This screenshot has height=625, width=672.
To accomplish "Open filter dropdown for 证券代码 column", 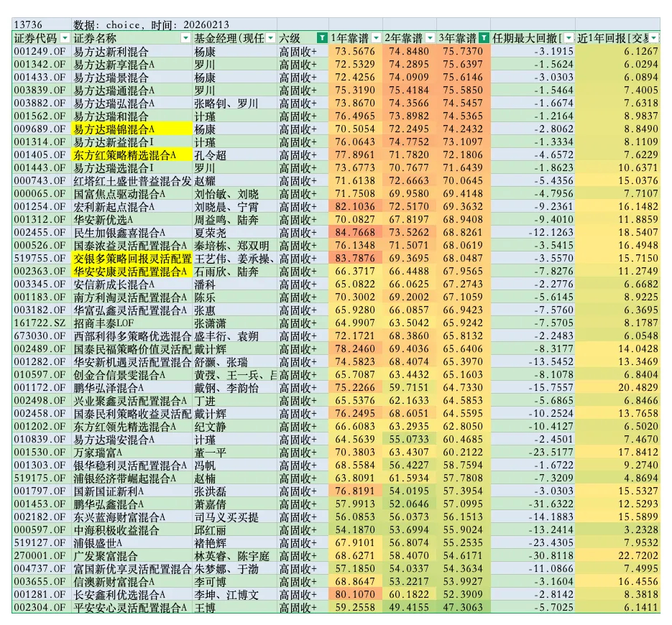I will point(65,38).
